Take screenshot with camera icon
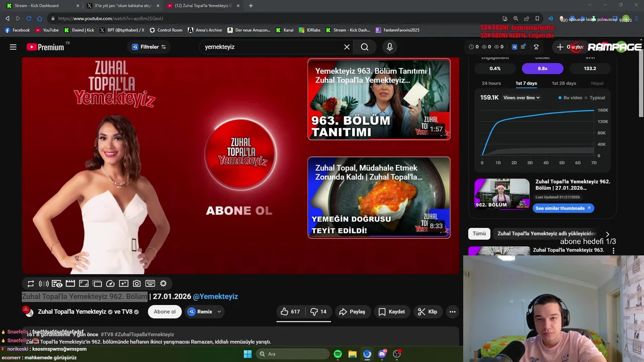This screenshot has height=362, width=644. (137, 284)
